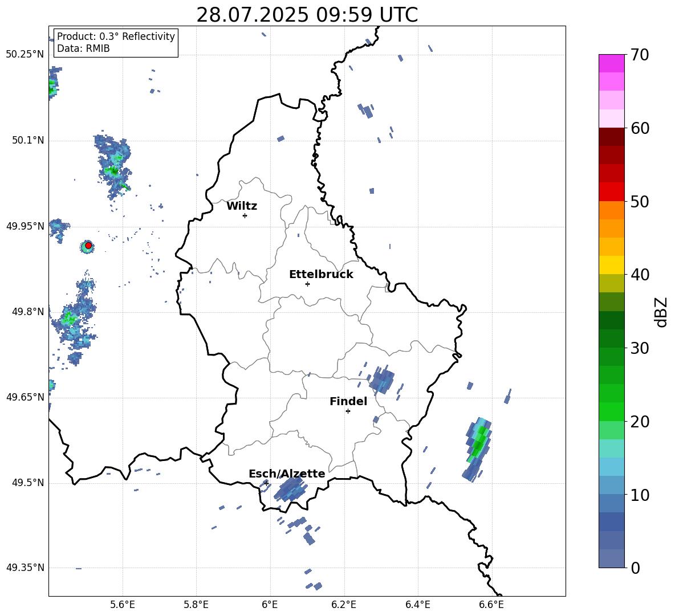The height and width of the screenshot is (616, 675).
Task: Pick the yellow swatch near 40 dBZ
Action: click(x=611, y=265)
